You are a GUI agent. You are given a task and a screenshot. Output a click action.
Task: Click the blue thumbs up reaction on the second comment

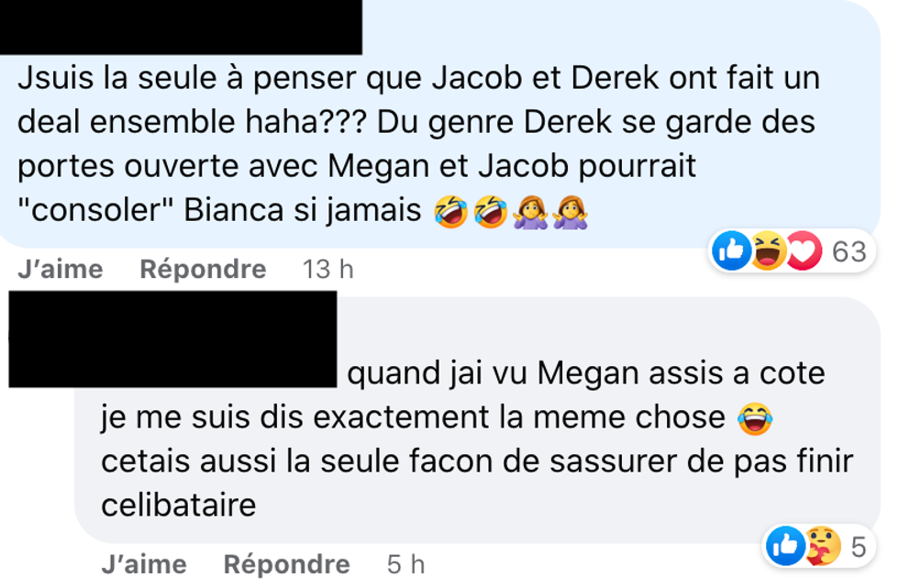tap(786, 545)
